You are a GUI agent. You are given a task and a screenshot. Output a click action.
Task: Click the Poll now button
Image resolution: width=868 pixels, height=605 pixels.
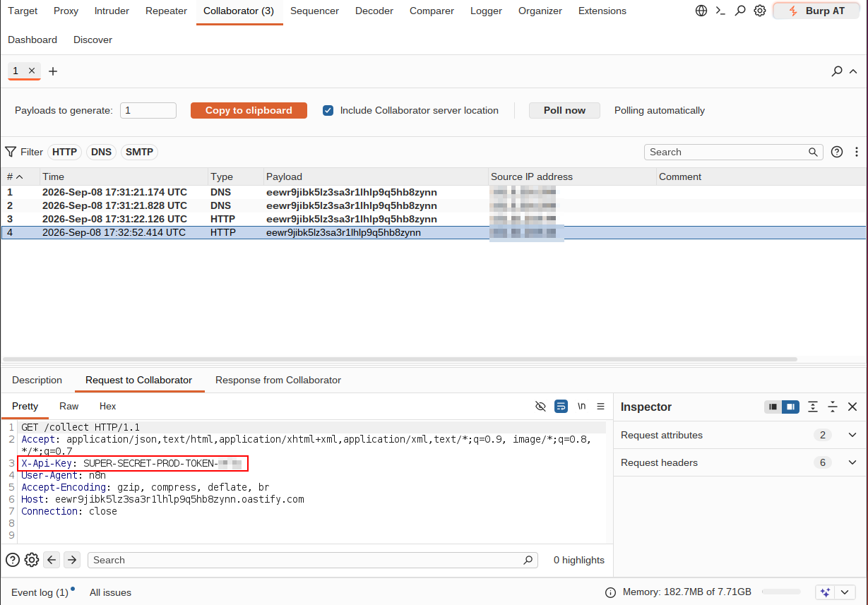(564, 110)
